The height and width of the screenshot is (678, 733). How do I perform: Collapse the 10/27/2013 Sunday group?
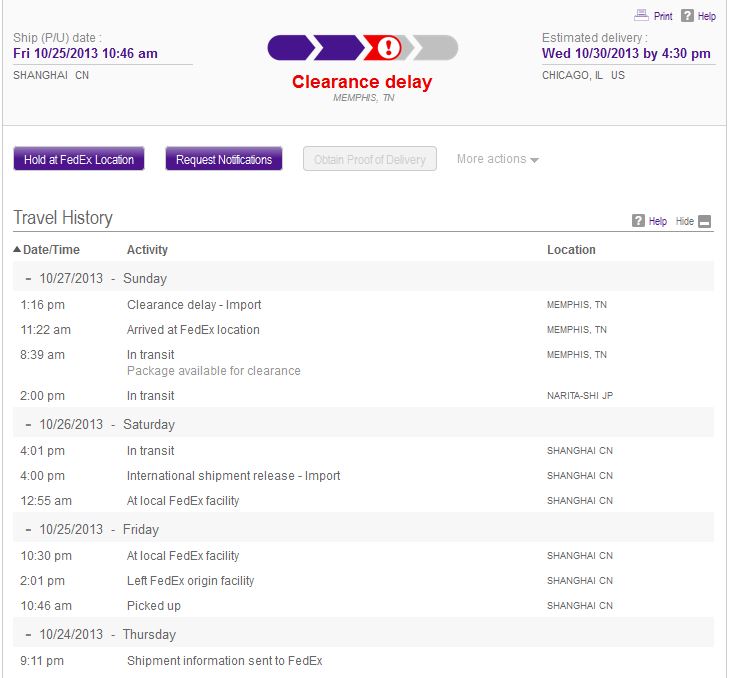pos(29,279)
